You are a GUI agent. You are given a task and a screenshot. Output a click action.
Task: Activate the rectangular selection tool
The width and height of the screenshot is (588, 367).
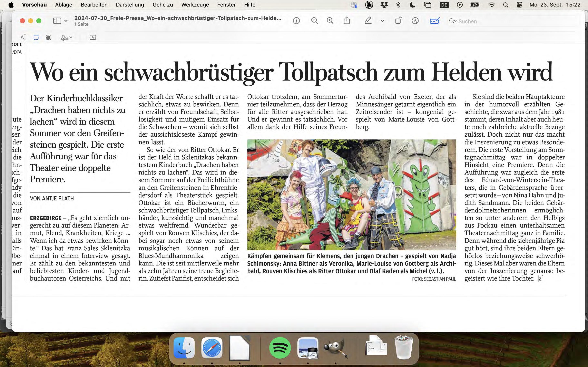tap(36, 37)
